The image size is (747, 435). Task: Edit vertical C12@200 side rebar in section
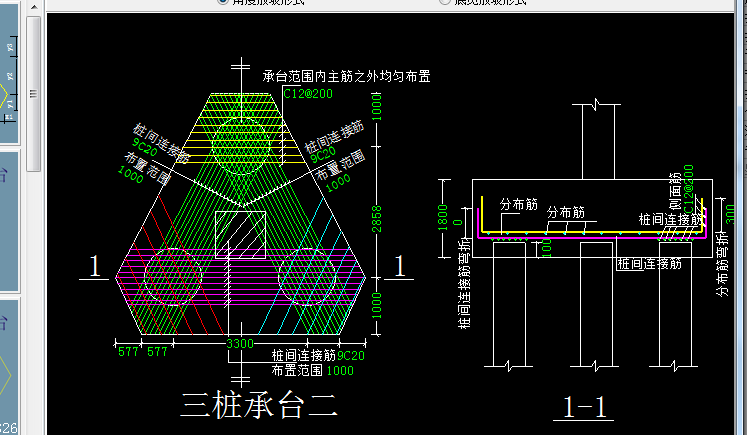point(688,189)
